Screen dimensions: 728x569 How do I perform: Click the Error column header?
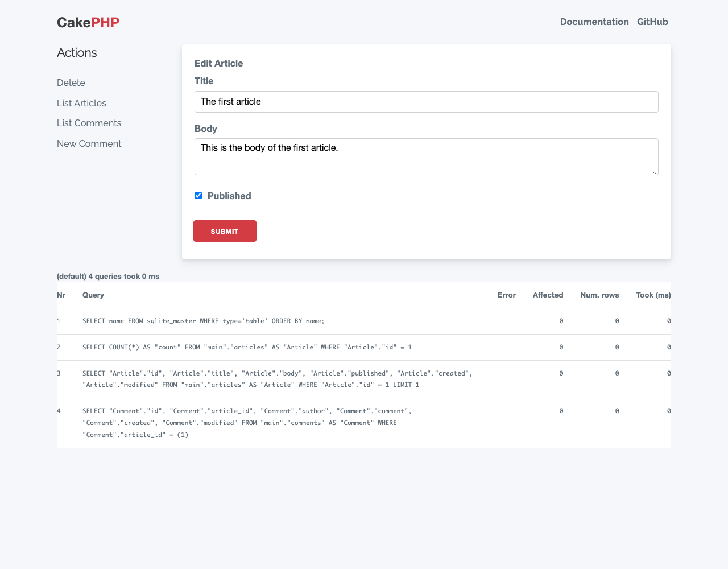(x=506, y=295)
